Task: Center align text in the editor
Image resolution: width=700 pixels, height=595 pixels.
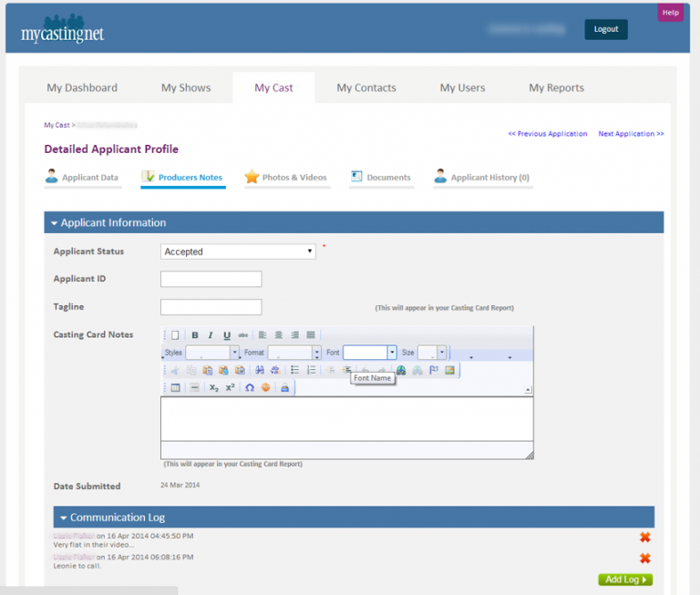Action: pyautogui.click(x=279, y=335)
